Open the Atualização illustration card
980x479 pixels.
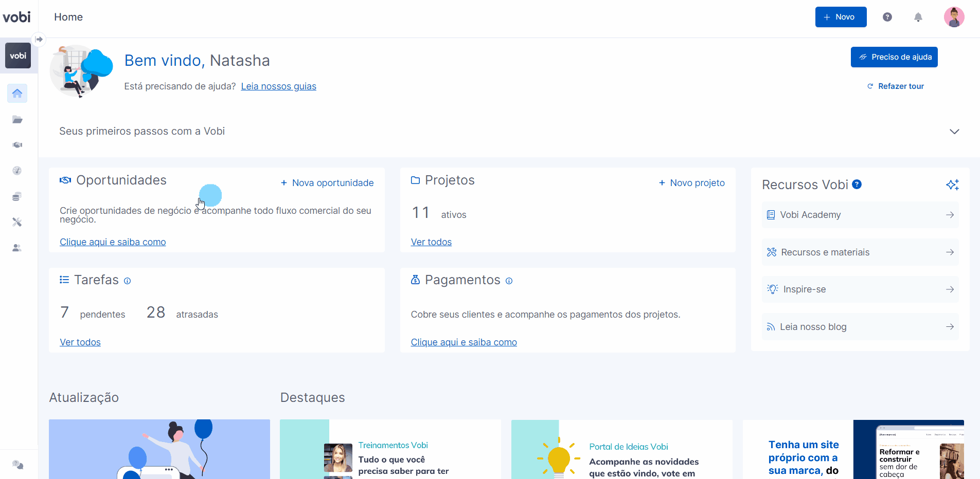point(159,449)
